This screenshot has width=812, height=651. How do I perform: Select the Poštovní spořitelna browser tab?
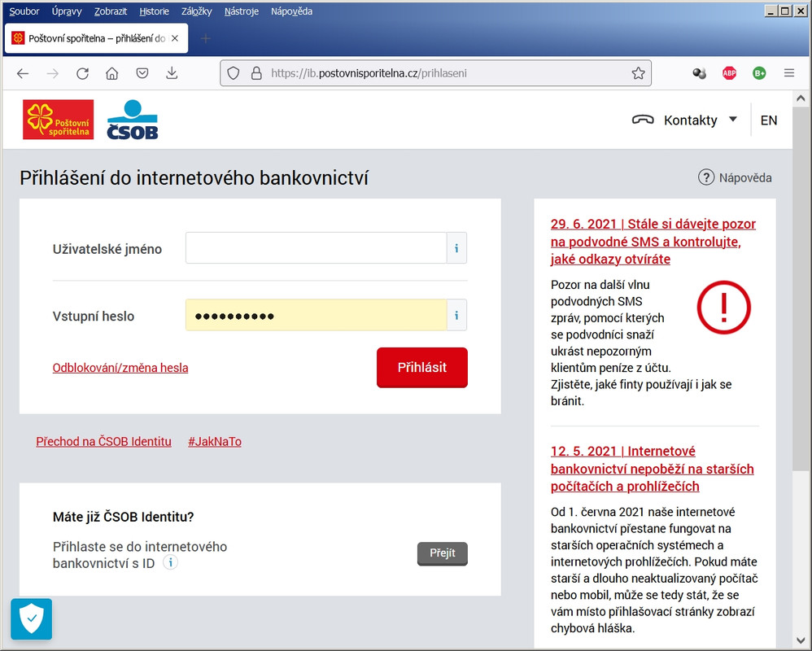point(96,38)
